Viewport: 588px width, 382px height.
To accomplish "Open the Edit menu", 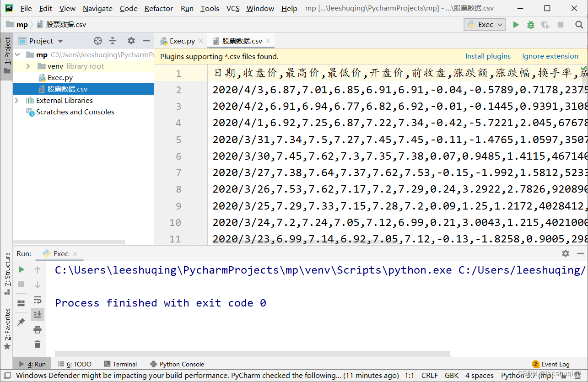I will [46, 8].
